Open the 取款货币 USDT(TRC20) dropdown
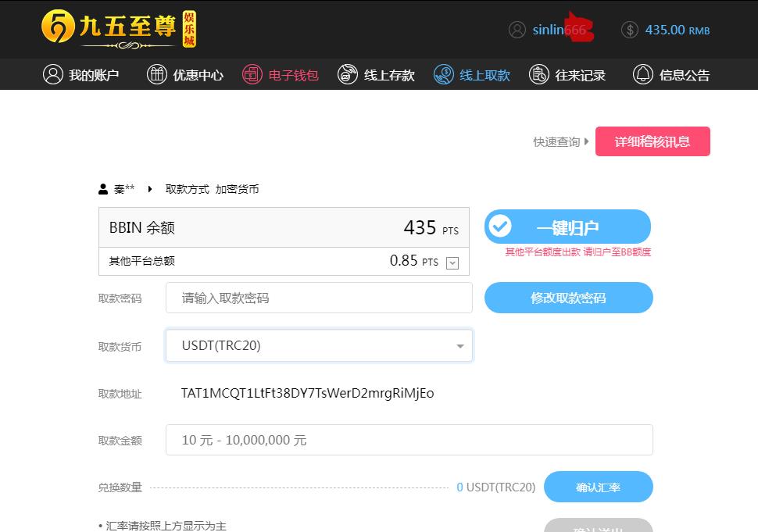The height and width of the screenshot is (532, 758). coord(319,345)
